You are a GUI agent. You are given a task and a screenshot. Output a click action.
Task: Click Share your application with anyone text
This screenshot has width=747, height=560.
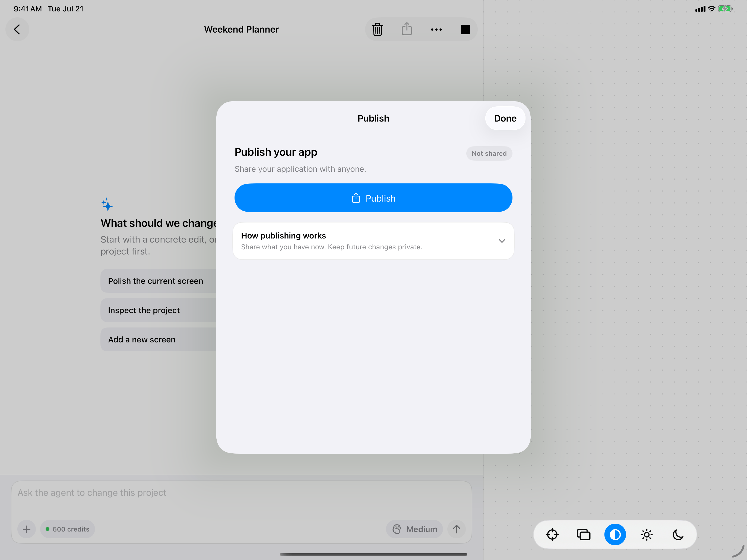300,169
